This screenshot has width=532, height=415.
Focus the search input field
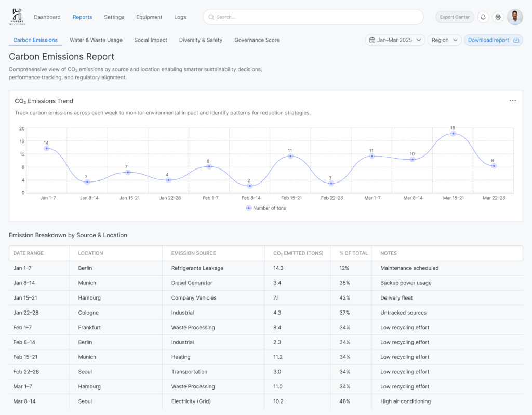click(x=317, y=17)
